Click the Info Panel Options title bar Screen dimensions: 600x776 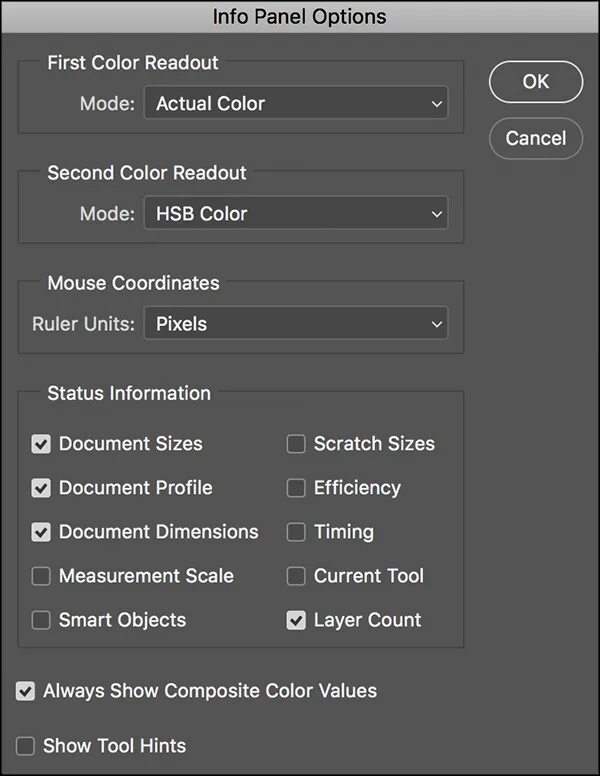[x=299, y=16]
